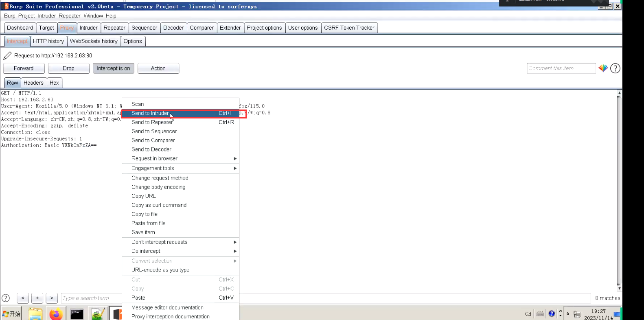
Task: Switch to the Headers view tab
Action: tap(33, 83)
